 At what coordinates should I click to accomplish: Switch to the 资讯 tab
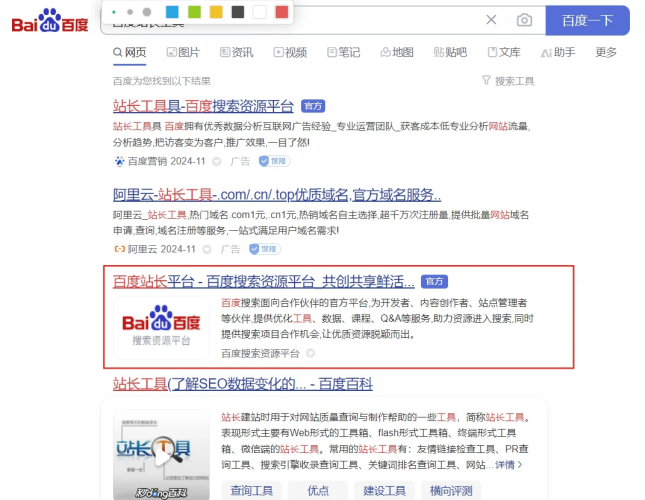pos(237,52)
